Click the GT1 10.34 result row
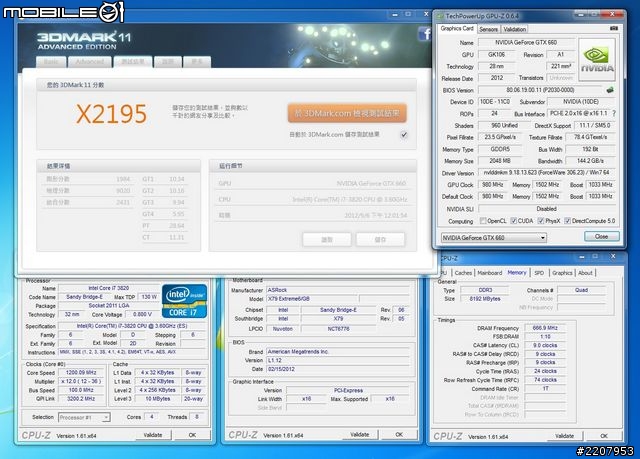This screenshot has height=459, width=640. coord(164,179)
